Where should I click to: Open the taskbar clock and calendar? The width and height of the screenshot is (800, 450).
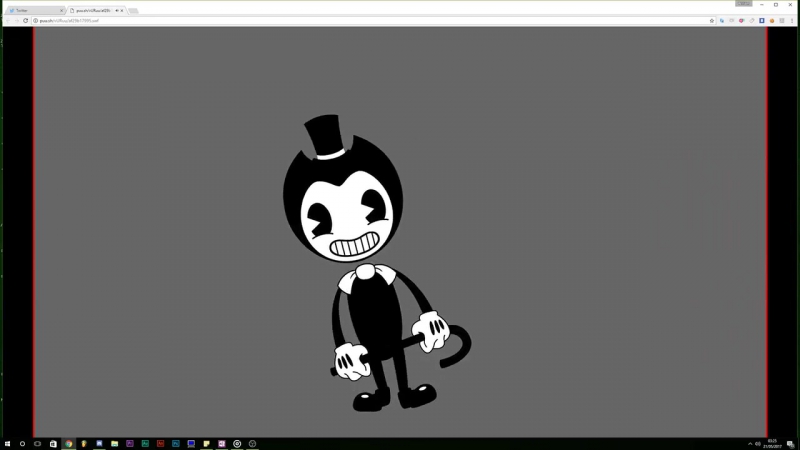click(x=772, y=444)
